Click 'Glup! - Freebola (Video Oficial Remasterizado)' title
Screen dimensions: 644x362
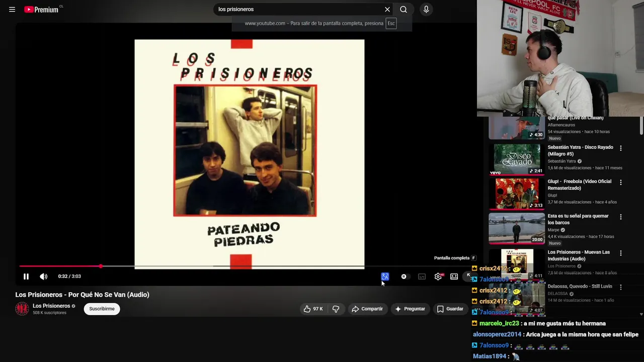click(579, 185)
